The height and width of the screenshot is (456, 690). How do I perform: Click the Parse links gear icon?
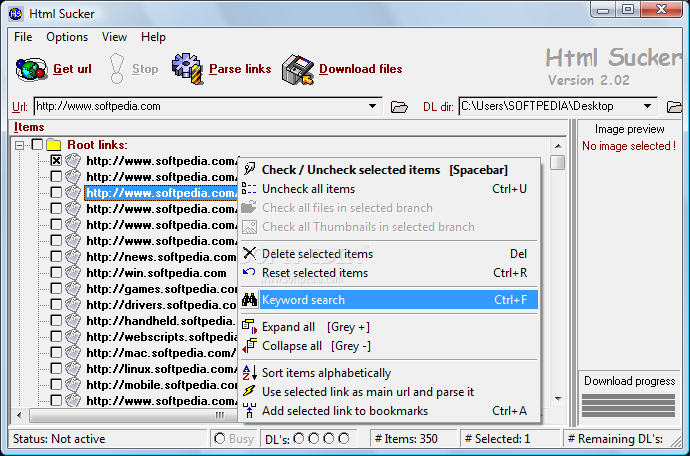pyautogui.click(x=187, y=69)
